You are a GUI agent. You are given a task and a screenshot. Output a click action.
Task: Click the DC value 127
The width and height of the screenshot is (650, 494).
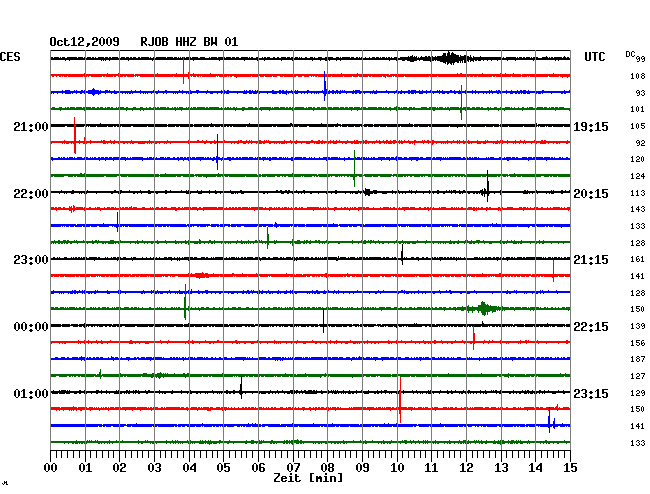point(638,376)
